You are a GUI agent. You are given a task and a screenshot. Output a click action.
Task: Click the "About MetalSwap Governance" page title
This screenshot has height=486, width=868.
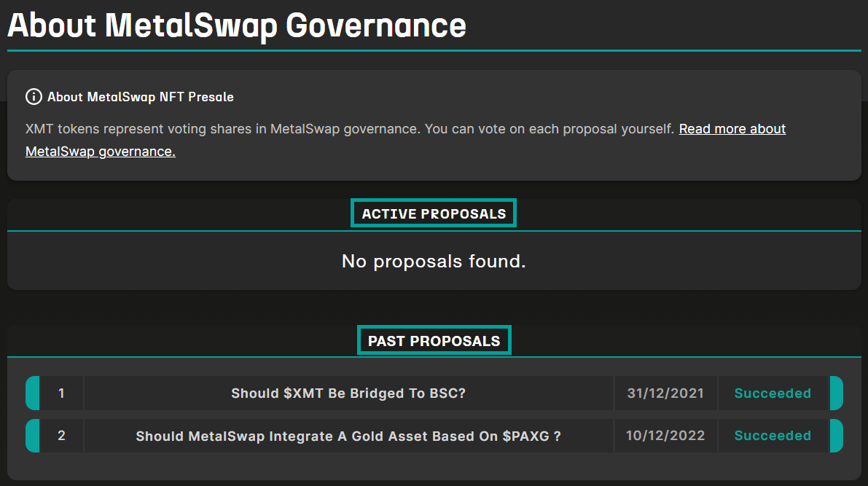pos(237,26)
